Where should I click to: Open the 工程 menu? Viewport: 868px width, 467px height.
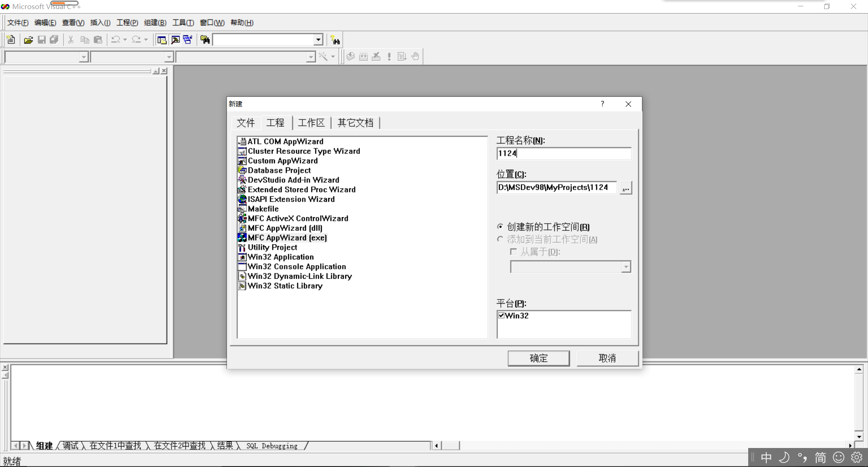click(127, 22)
